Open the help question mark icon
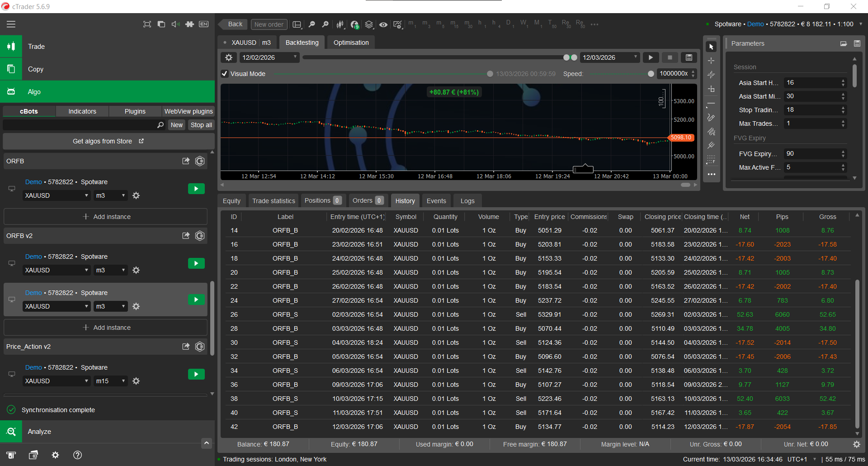The image size is (868, 466). [77, 455]
